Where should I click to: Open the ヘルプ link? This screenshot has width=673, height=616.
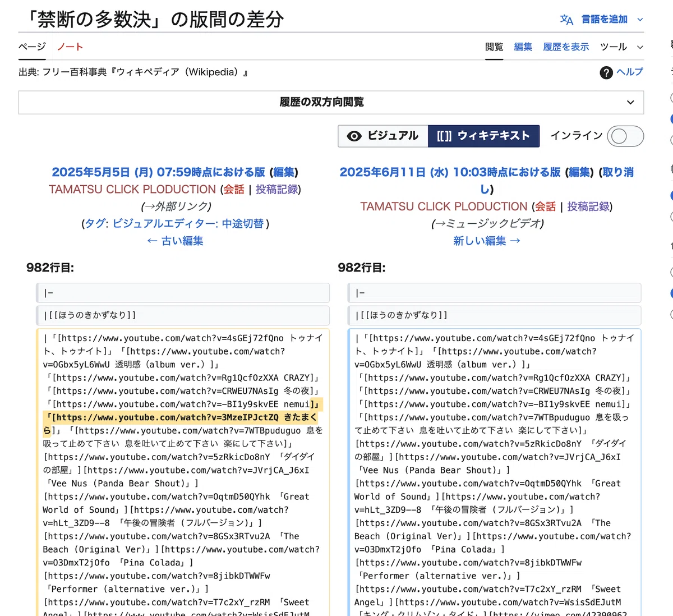[x=630, y=72]
